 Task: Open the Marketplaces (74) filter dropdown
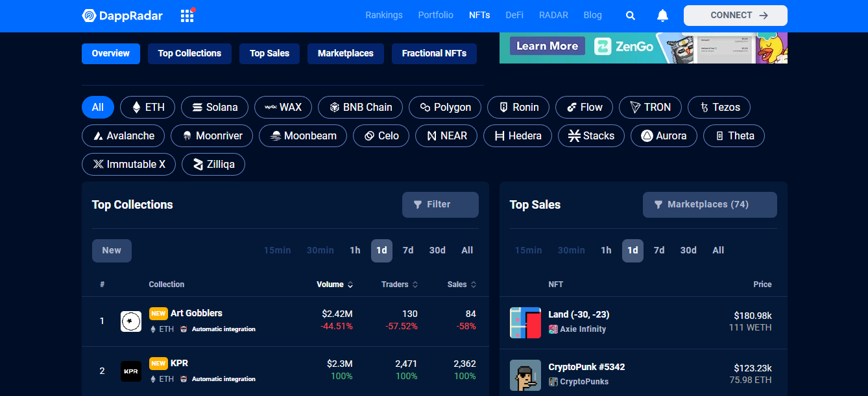pyautogui.click(x=710, y=204)
